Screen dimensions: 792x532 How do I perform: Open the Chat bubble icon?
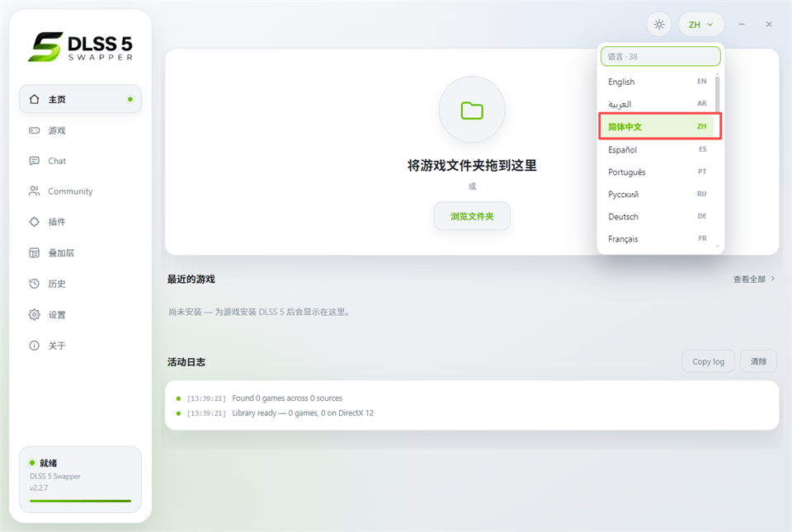point(35,161)
